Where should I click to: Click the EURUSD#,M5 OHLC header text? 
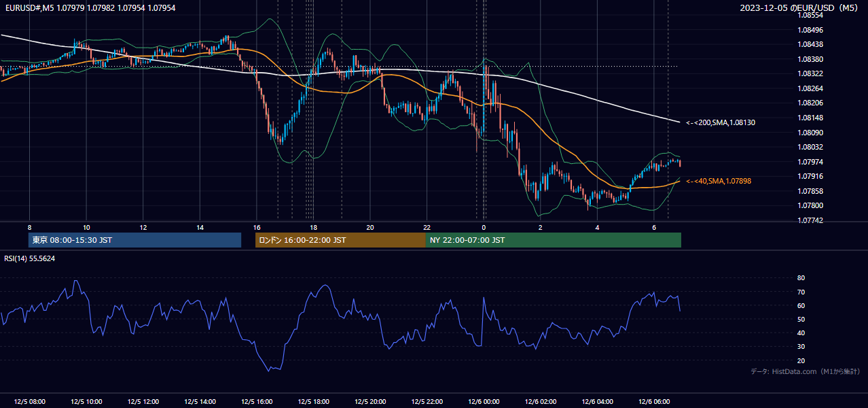click(89, 7)
